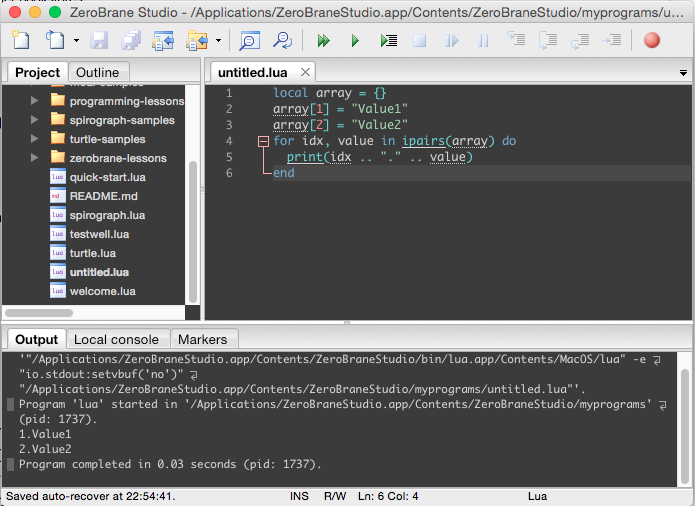
Task: Click the project panel vertical scrollbar
Action: (192, 232)
